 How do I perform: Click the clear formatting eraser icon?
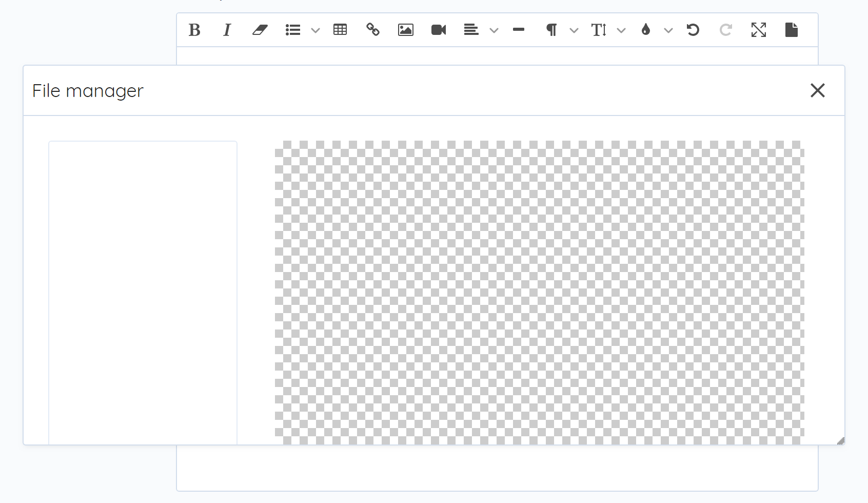[260, 30]
